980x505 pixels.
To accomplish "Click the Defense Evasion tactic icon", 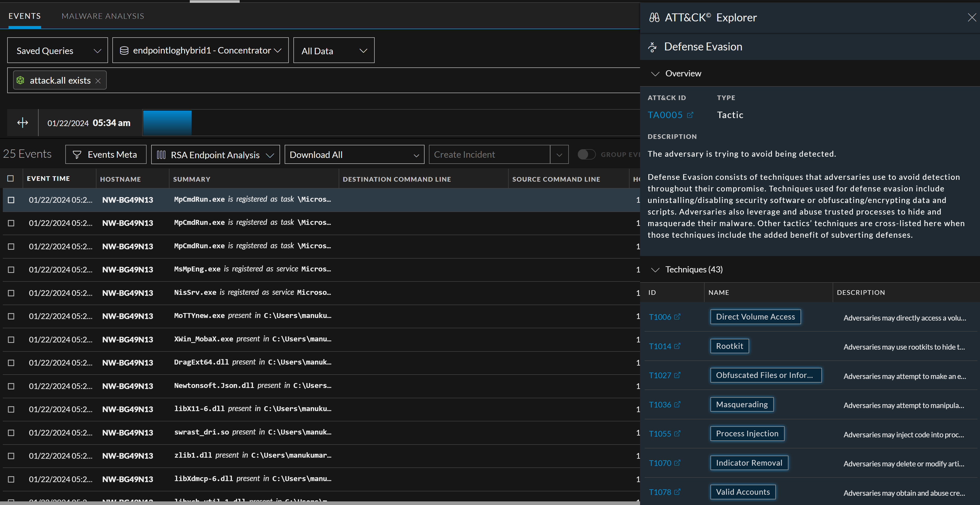I will click(x=652, y=47).
